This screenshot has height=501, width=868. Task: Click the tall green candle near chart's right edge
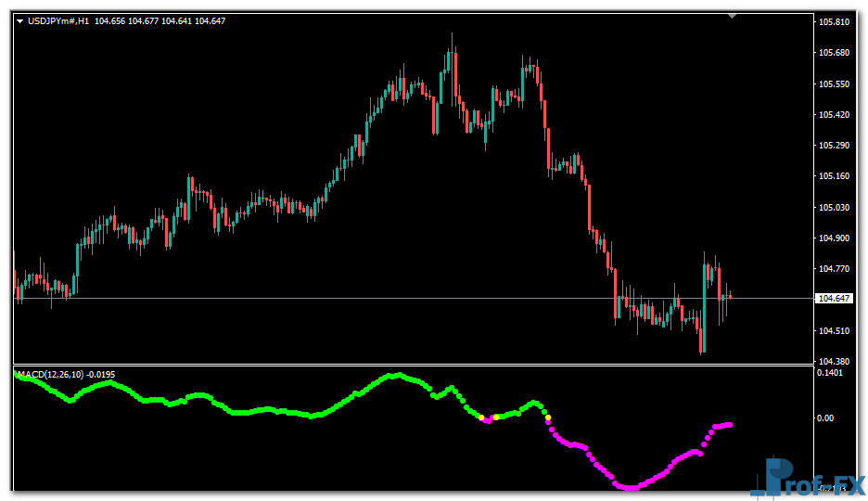pyautogui.click(x=704, y=311)
